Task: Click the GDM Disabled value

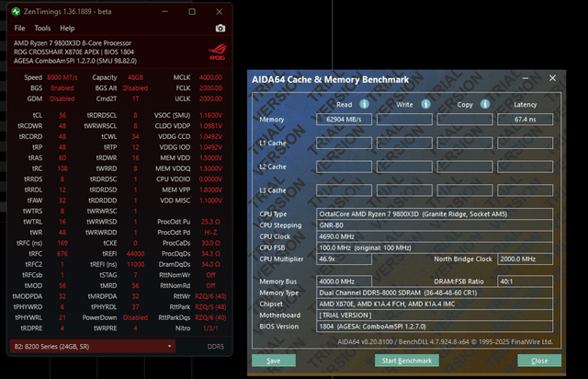Action: click(62, 98)
